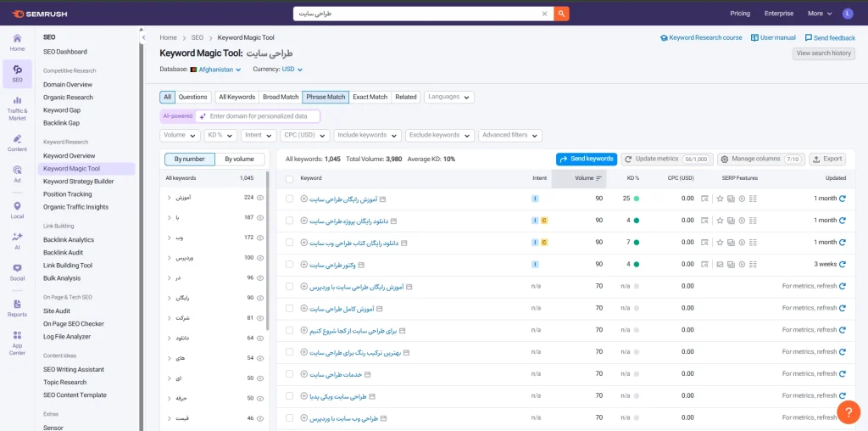Screen dimensions: 868x431
Task: Open the App Center sidebar icon
Action: point(17,343)
